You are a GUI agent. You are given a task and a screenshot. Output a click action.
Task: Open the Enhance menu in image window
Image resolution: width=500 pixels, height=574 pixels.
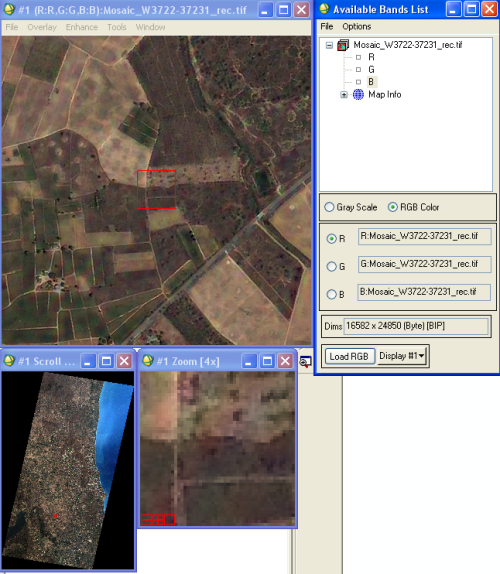pos(82,27)
